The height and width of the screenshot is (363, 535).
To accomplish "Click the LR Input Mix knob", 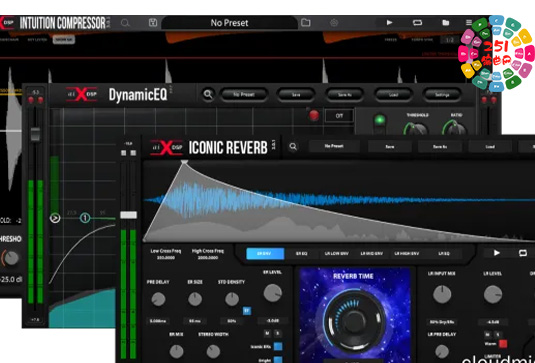I will [x=442, y=294].
